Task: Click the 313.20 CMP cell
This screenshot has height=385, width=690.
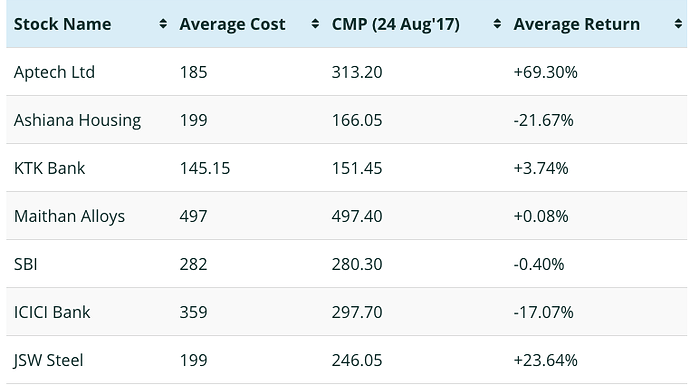Action: coord(357,72)
